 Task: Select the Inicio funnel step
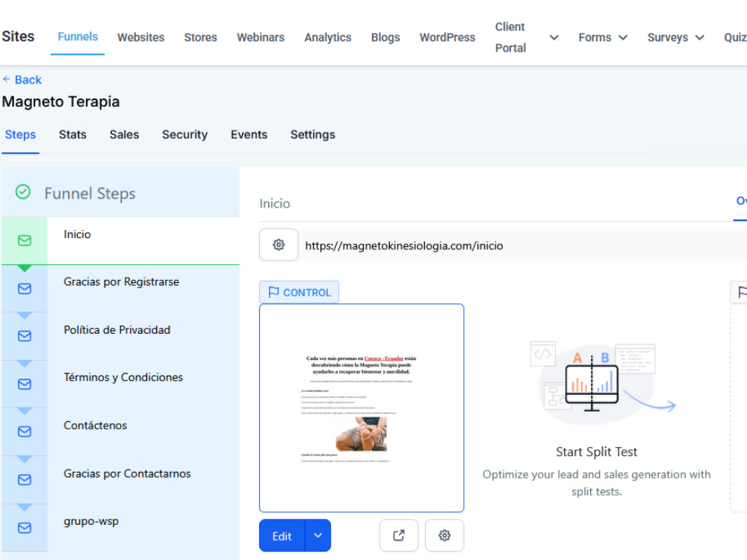(x=120, y=240)
